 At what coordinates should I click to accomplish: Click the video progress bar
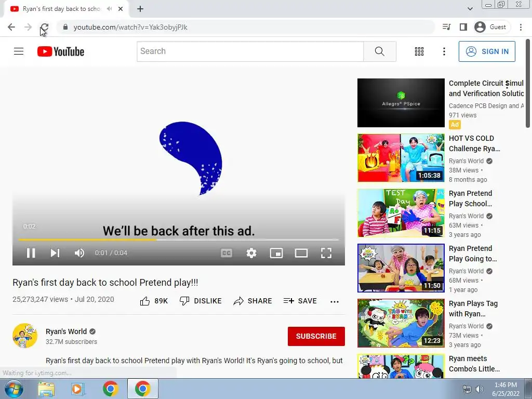pos(179,240)
